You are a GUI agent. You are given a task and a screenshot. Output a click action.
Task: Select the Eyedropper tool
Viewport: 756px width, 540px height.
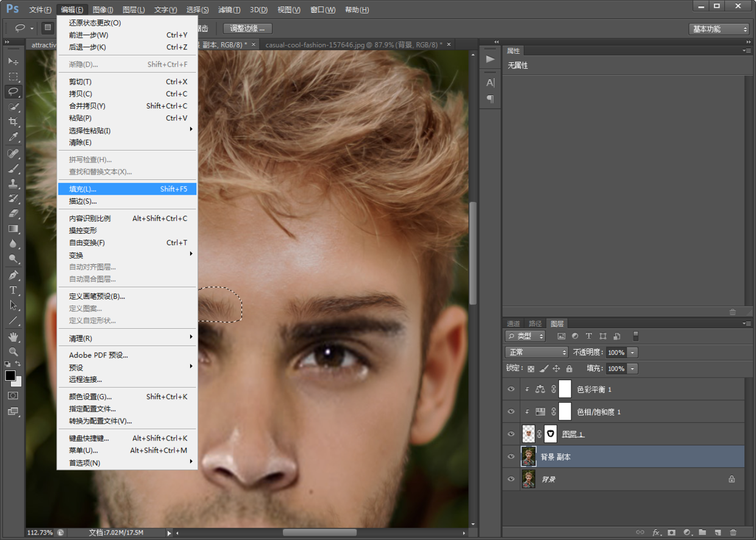coord(13,137)
